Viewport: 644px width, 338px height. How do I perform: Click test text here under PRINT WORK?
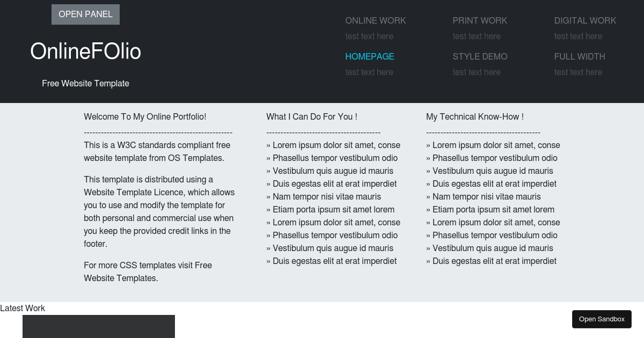[x=477, y=36]
